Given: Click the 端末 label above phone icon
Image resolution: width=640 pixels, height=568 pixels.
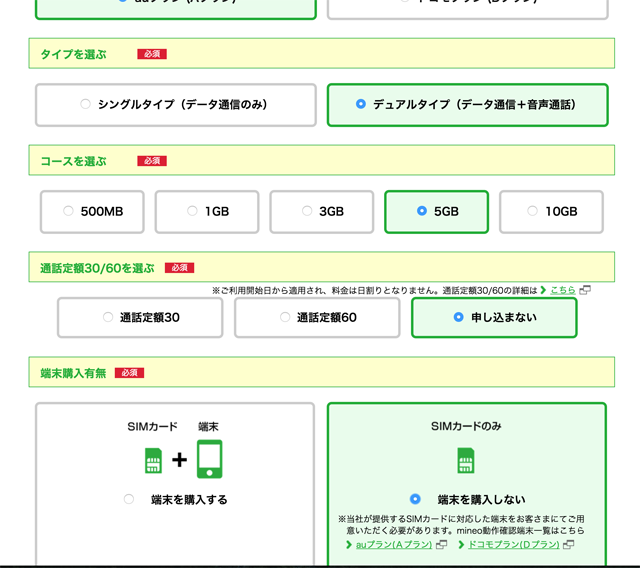Looking at the screenshot, I should [x=208, y=427].
